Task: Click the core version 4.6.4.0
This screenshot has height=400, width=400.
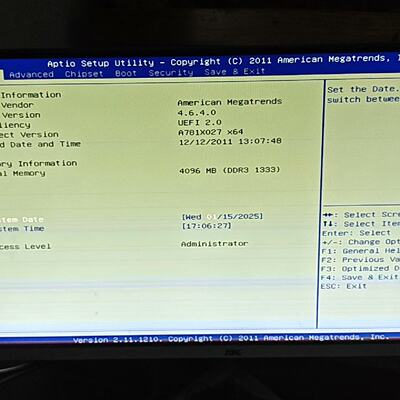Action: [x=197, y=113]
